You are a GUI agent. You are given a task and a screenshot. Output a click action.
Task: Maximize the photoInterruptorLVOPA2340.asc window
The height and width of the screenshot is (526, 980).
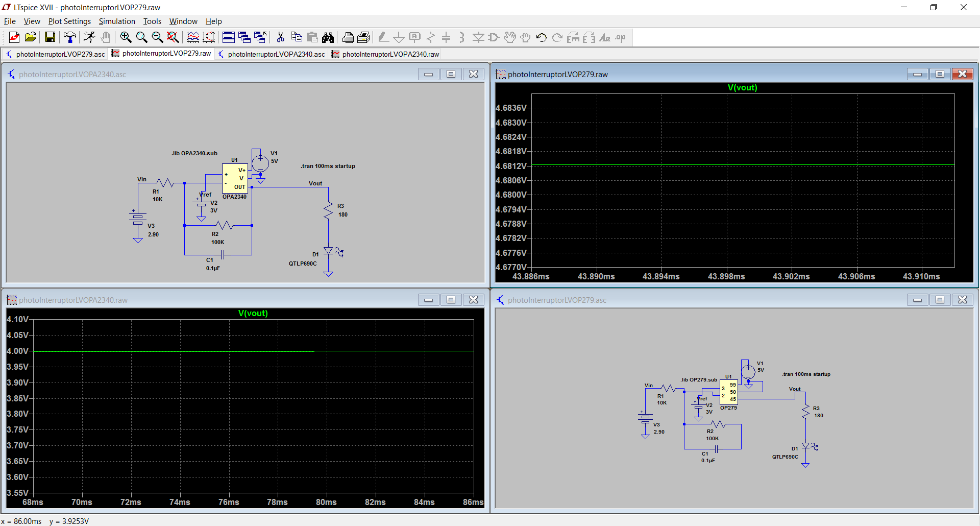451,74
